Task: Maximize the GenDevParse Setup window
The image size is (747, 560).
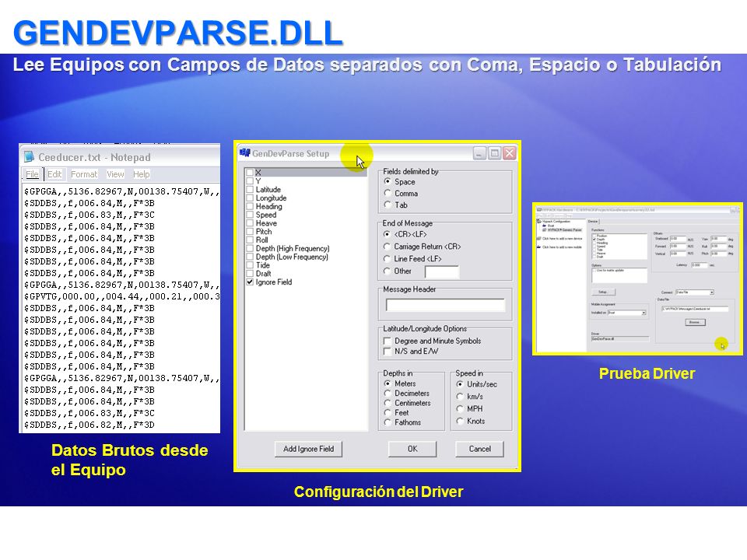Action: click(x=495, y=153)
